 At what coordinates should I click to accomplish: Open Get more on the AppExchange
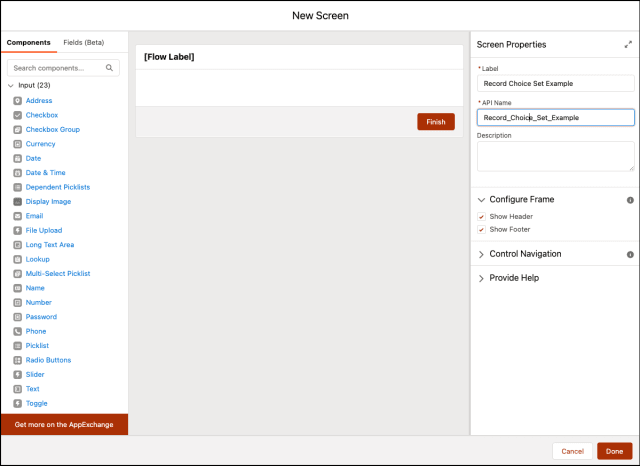[x=64, y=424]
